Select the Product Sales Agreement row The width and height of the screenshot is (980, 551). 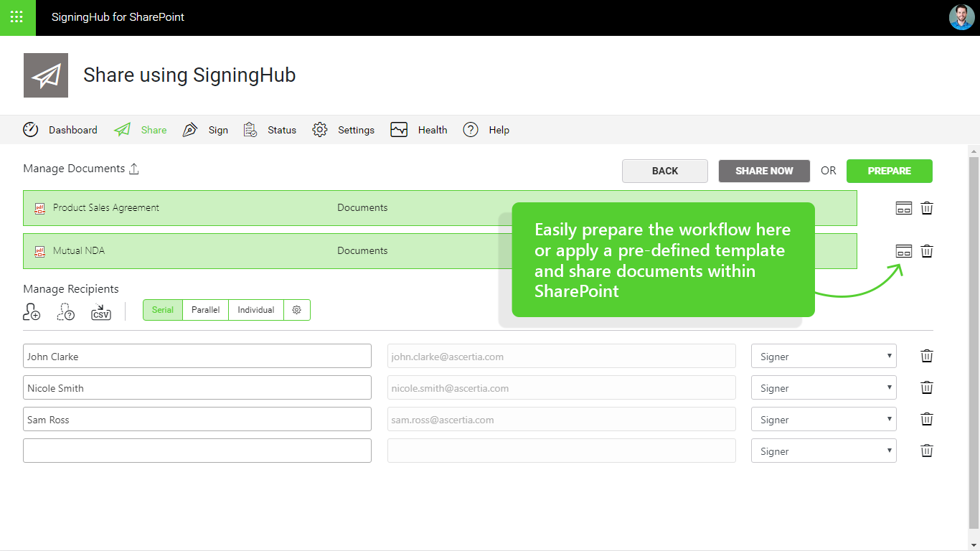coord(440,208)
